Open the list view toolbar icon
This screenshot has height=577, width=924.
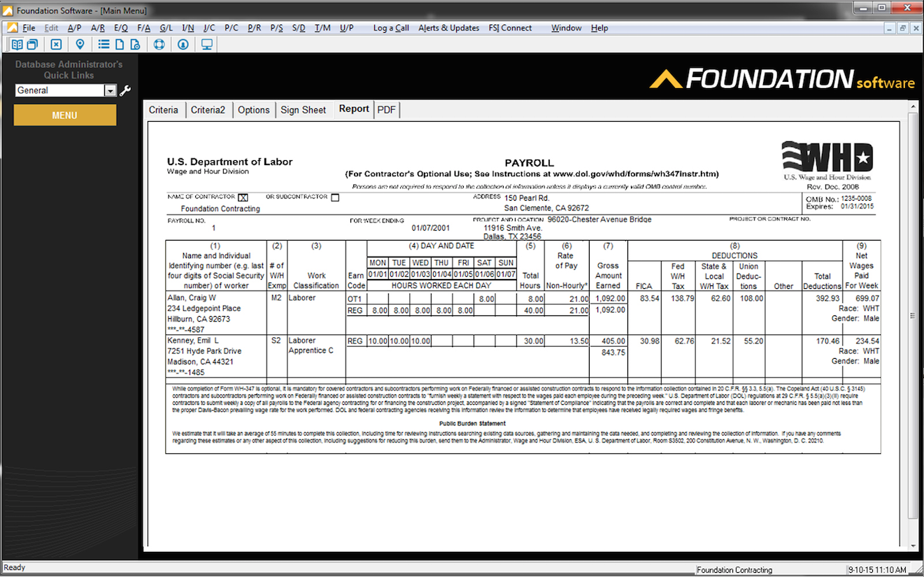tap(102, 44)
